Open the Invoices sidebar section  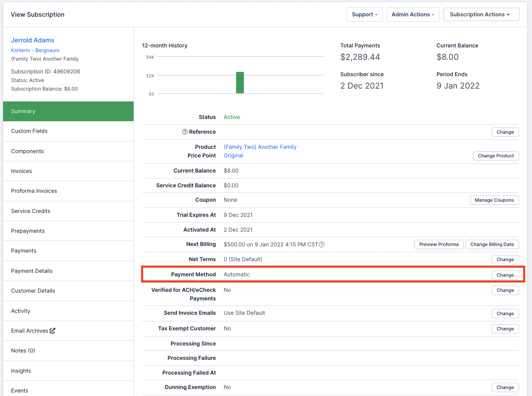(22, 171)
